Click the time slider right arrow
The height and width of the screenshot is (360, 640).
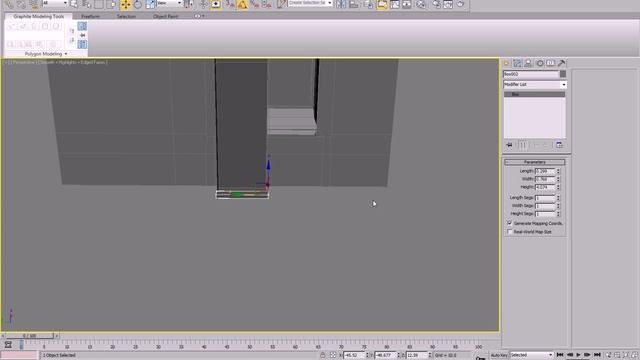tap(57, 336)
